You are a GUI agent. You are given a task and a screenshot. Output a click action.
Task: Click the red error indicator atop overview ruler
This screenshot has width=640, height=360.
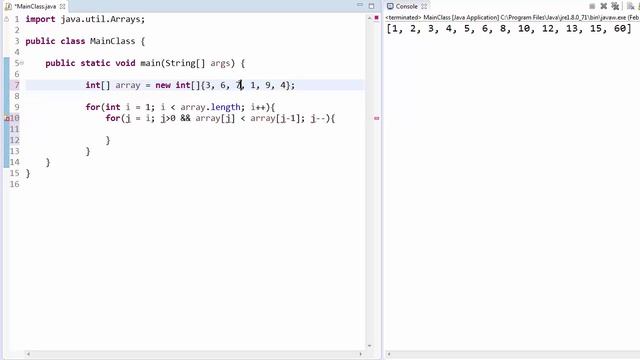tap(376, 18)
